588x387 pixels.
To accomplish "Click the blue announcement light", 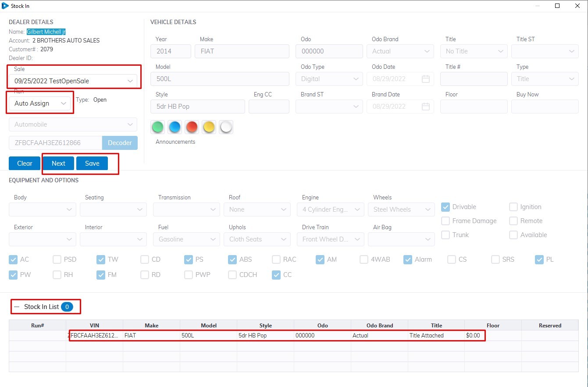I will tap(175, 127).
